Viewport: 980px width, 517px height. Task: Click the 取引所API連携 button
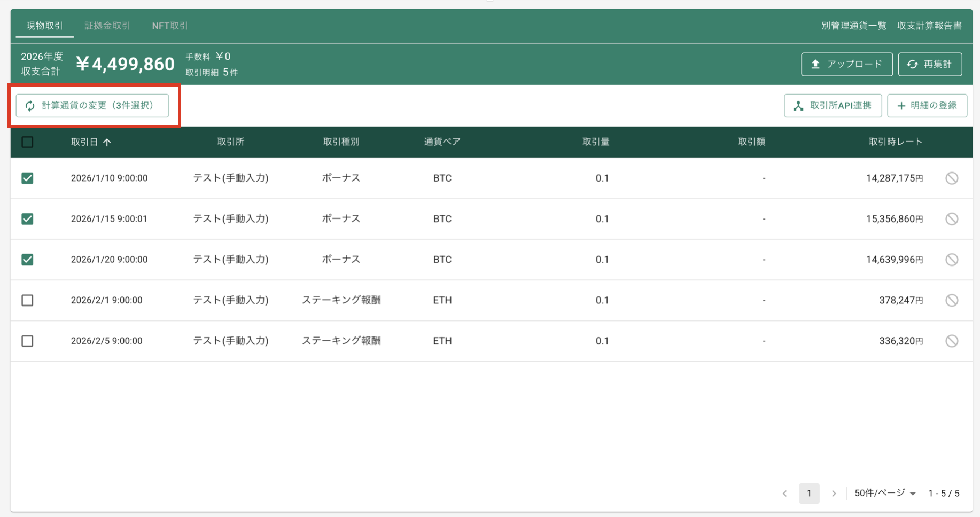(x=833, y=106)
